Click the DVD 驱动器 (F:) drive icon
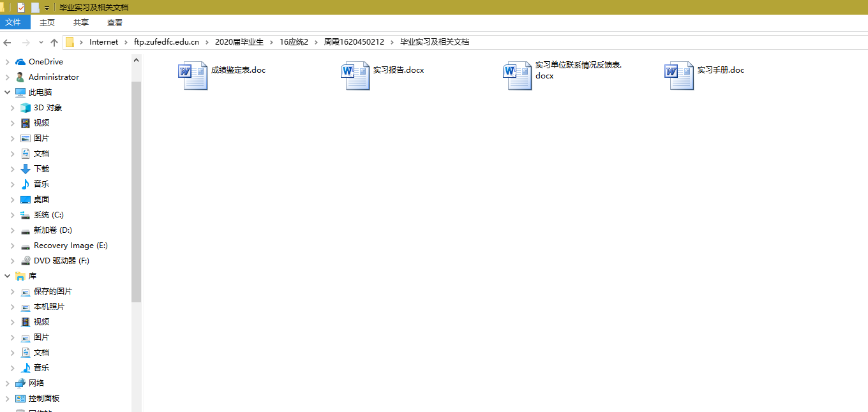The image size is (868, 412). [x=26, y=261]
